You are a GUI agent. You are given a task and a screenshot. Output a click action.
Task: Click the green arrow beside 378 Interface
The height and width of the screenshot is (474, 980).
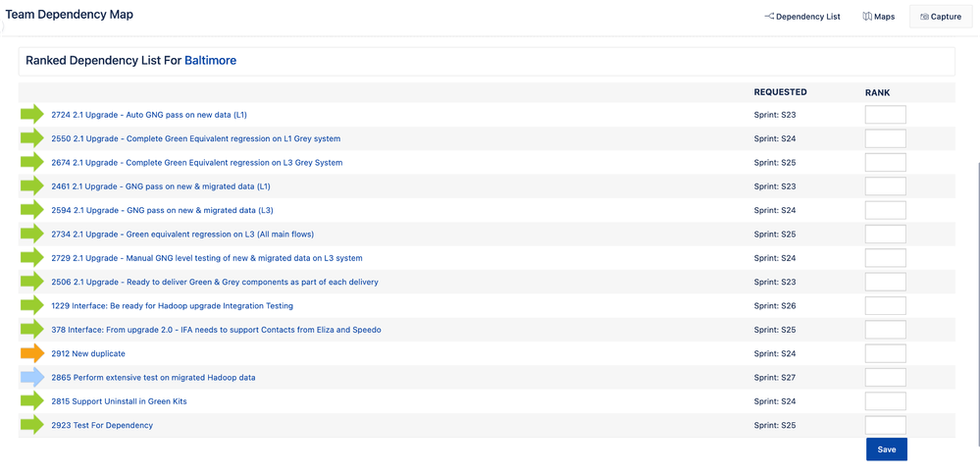click(x=31, y=330)
